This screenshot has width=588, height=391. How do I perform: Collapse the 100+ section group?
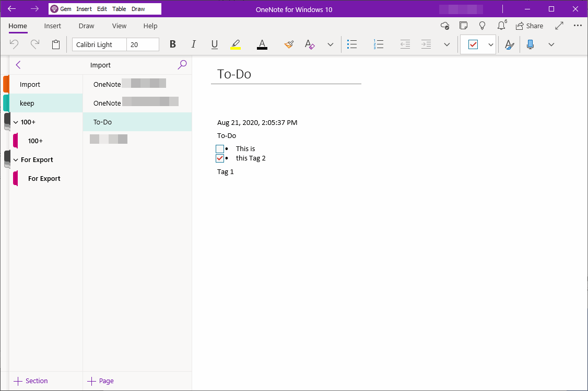point(16,122)
